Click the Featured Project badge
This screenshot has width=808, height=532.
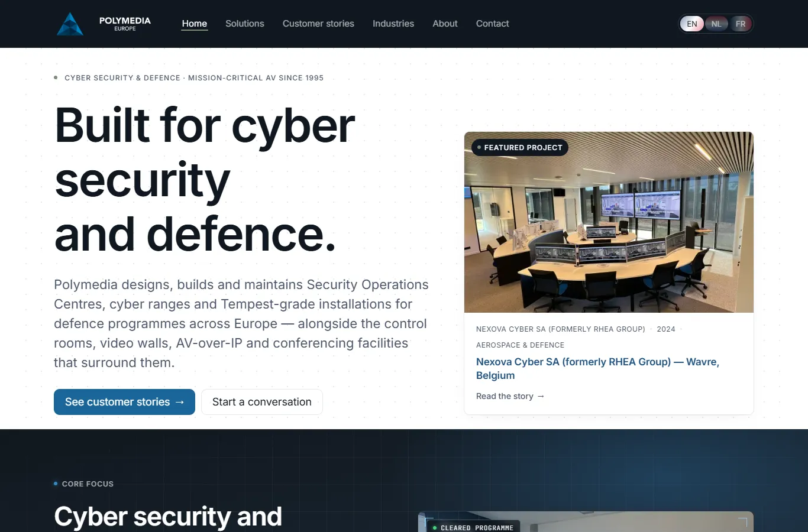click(520, 148)
